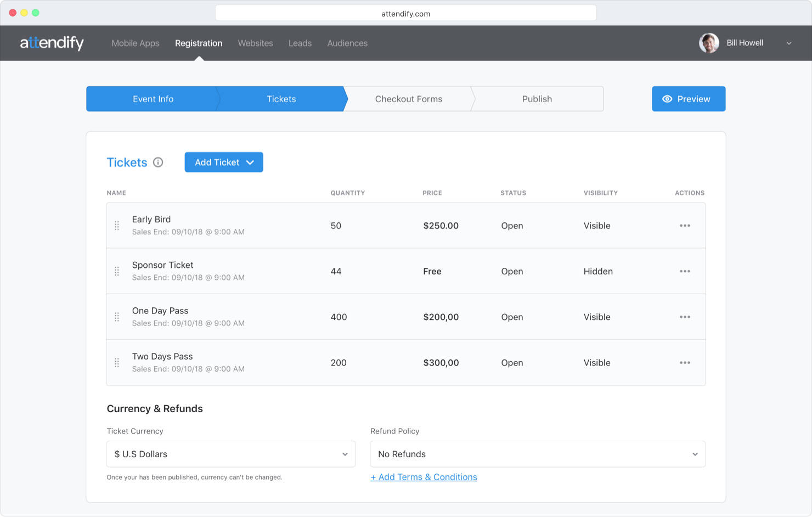
Task: Open the actions menu for Sponsor Ticket
Action: click(x=685, y=271)
